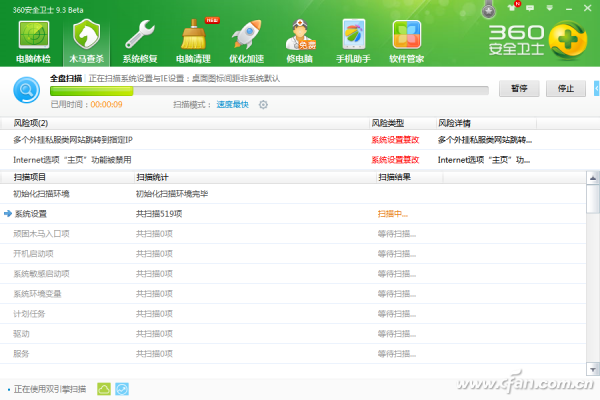Click 系统设置篡改 in the first risk row

395,140
